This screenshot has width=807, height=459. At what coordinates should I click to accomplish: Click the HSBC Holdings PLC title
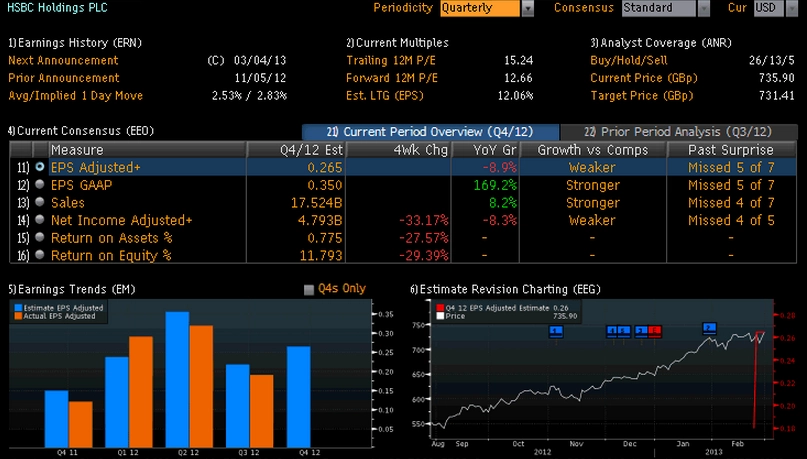click(x=57, y=8)
